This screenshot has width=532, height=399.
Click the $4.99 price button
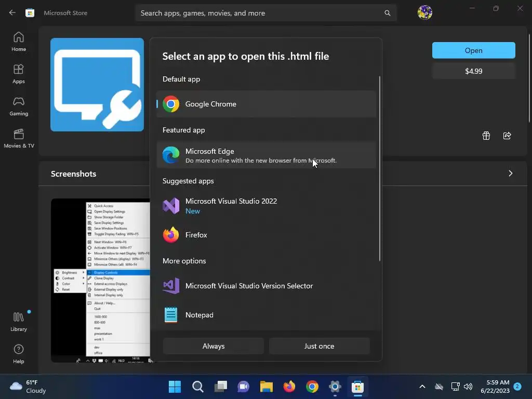[x=473, y=71]
